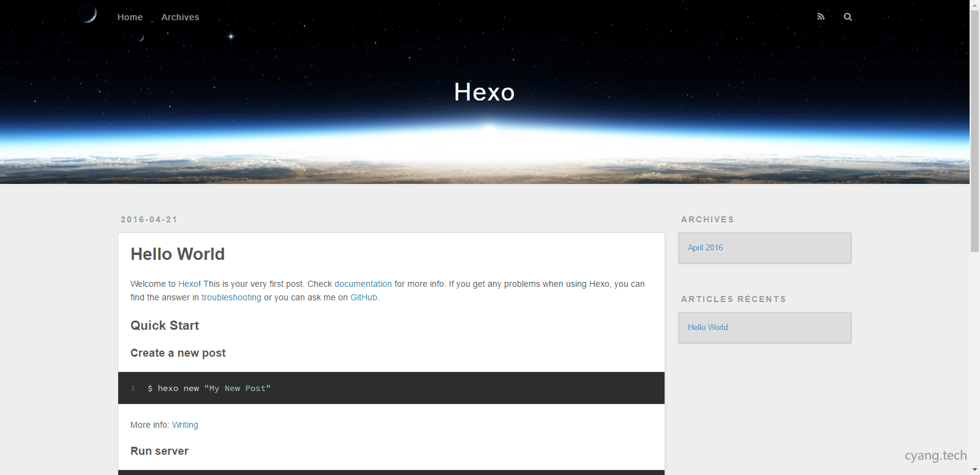The width and height of the screenshot is (980, 475).
Task: Click the Quick Start heading
Action: pos(165,325)
